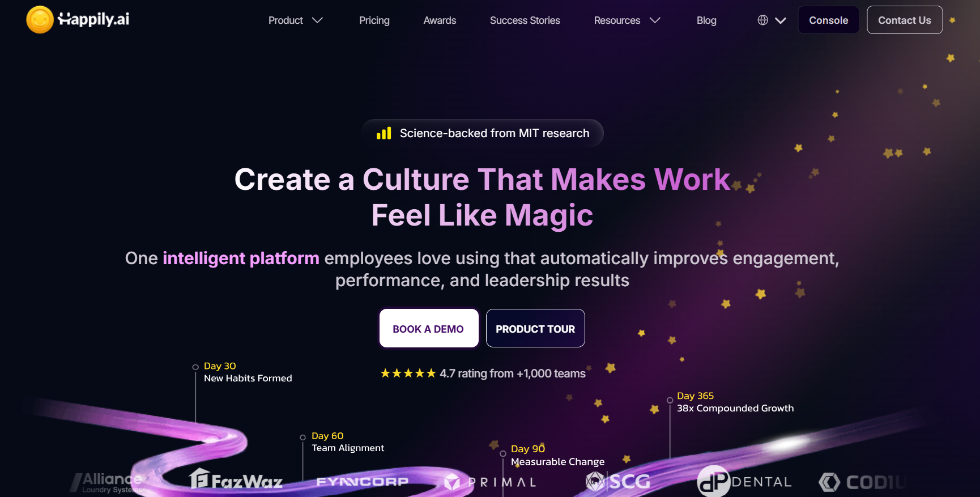The width and height of the screenshot is (980, 497).
Task: Start the Product Tour
Action: pyautogui.click(x=535, y=328)
